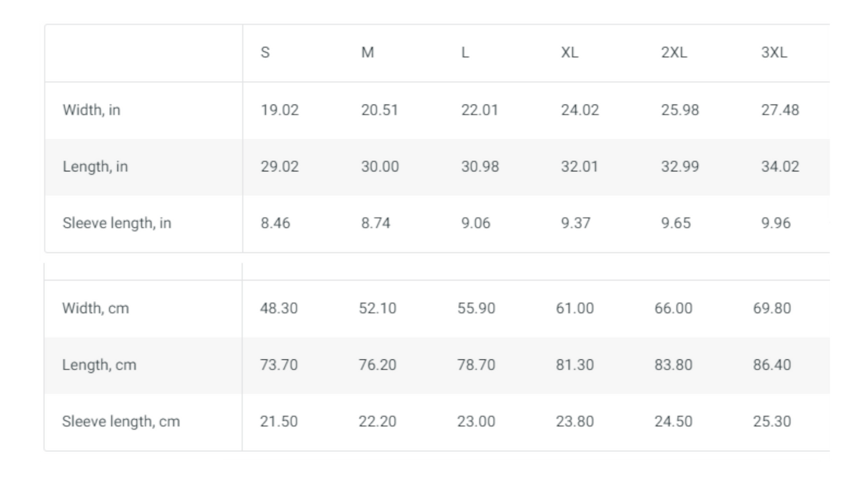Select the 81.30 length value
The image size is (868, 487).
575,365
